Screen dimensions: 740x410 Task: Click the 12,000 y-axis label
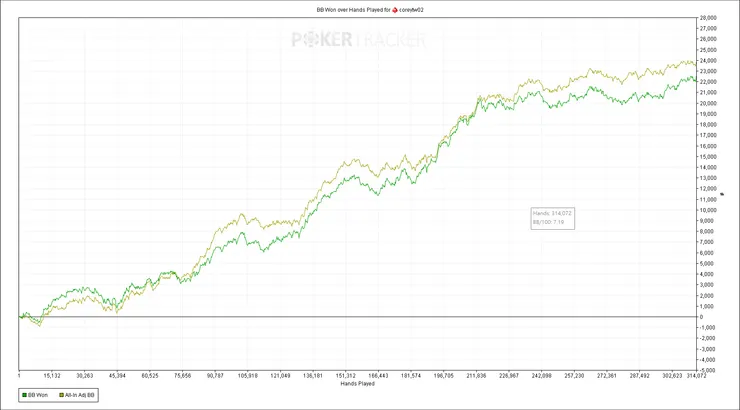click(708, 189)
